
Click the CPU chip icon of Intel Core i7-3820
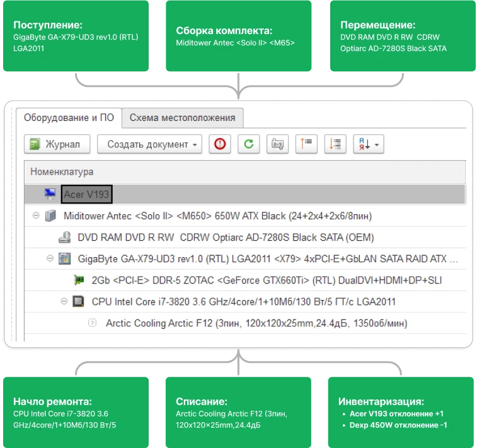[79, 301]
